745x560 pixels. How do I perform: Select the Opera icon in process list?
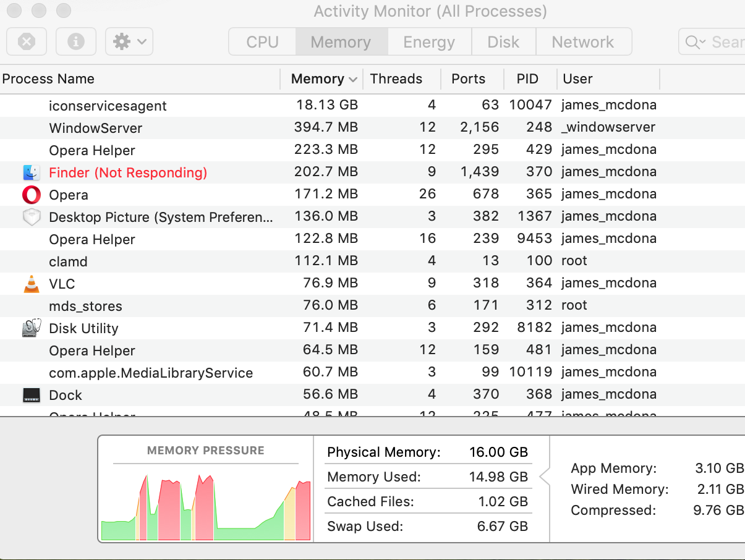(x=31, y=195)
